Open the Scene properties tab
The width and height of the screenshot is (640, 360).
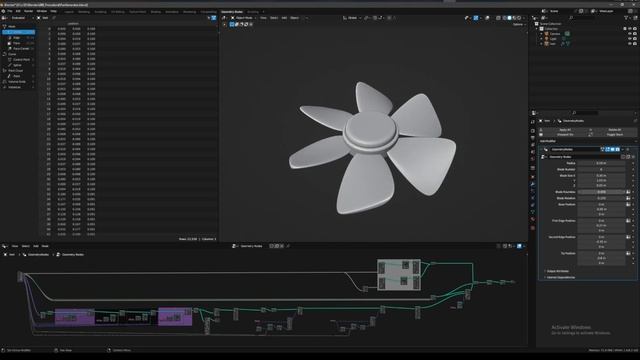[x=533, y=153]
